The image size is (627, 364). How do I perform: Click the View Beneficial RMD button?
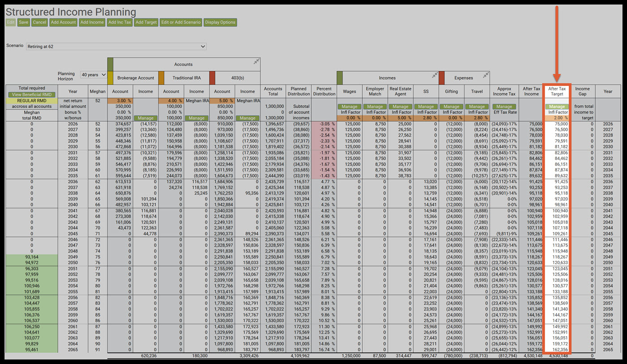tap(32, 94)
